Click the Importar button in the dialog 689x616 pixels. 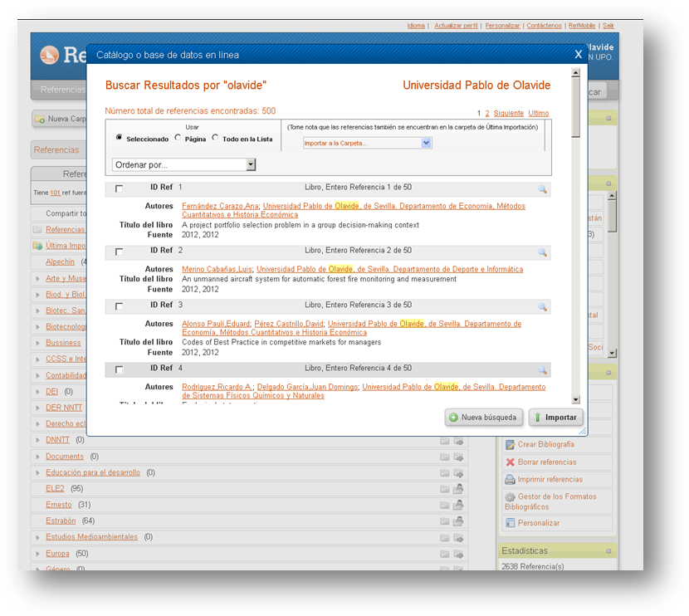click(x=556, y=418)
